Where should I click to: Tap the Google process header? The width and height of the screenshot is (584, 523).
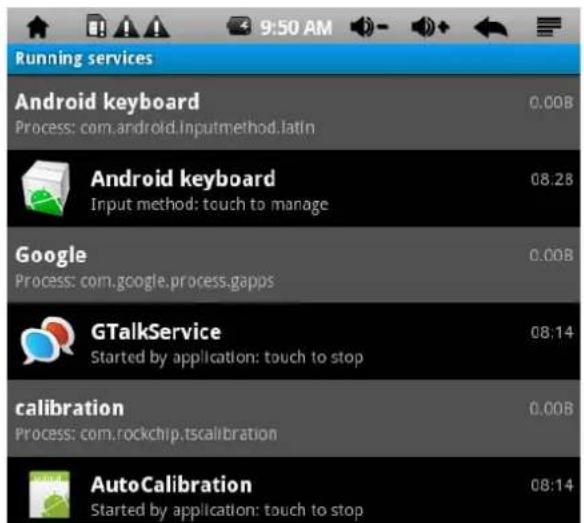tap(293, 266)
